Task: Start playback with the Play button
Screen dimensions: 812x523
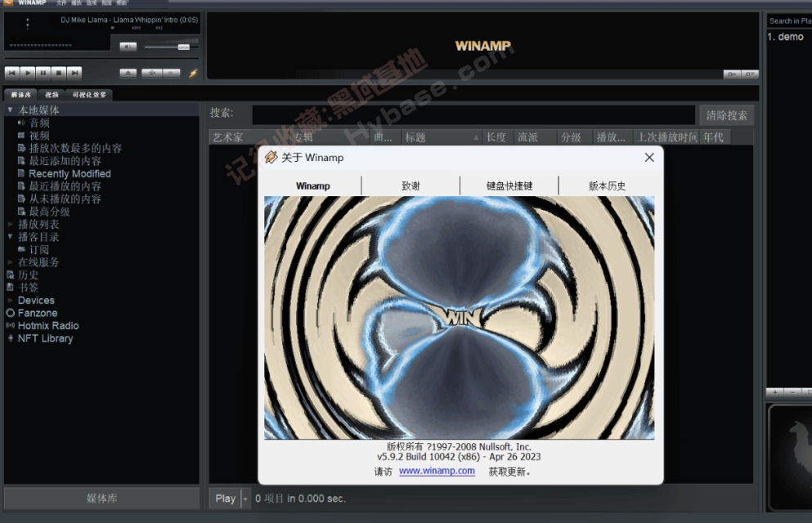Action: pyautogui.click(x=28, y=73)
